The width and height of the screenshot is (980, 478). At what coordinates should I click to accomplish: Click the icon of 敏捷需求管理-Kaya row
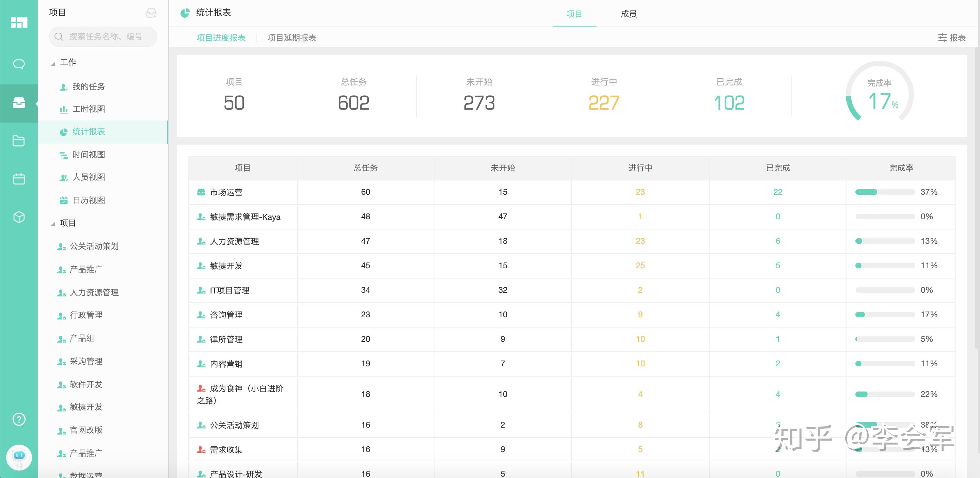[x=201, y=217]
